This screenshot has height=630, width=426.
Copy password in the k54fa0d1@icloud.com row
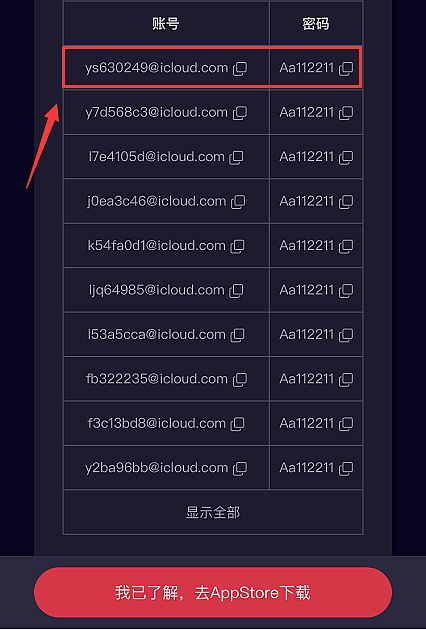tap(346, 246)
